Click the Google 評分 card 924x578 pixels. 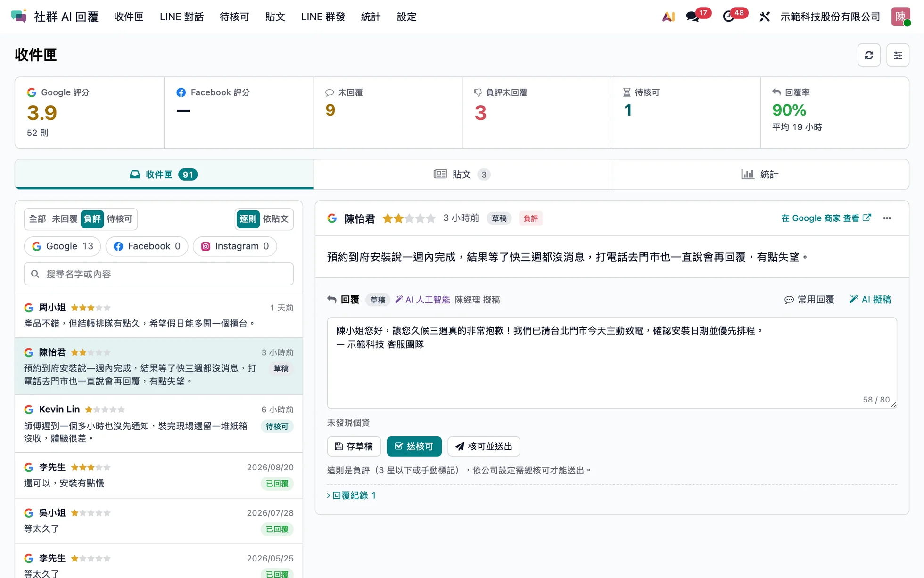pyautogui.click(x=90, y=113)
